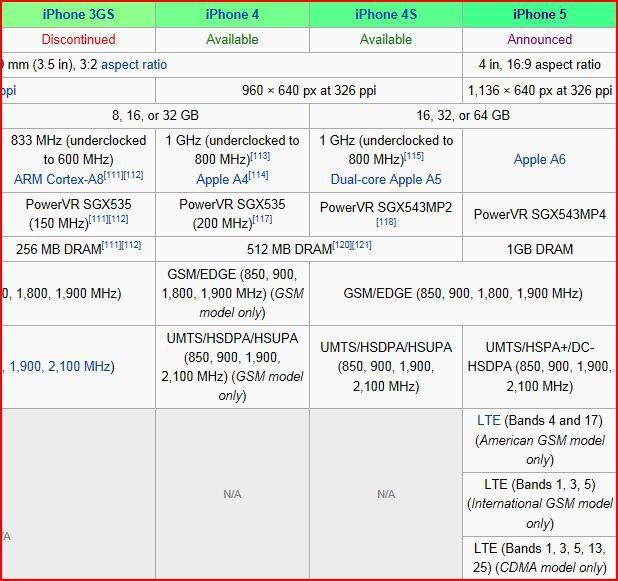The image size is (618, 581).
Task: Open the iPhone 3GS header link
Action: (x=78, y=15)
